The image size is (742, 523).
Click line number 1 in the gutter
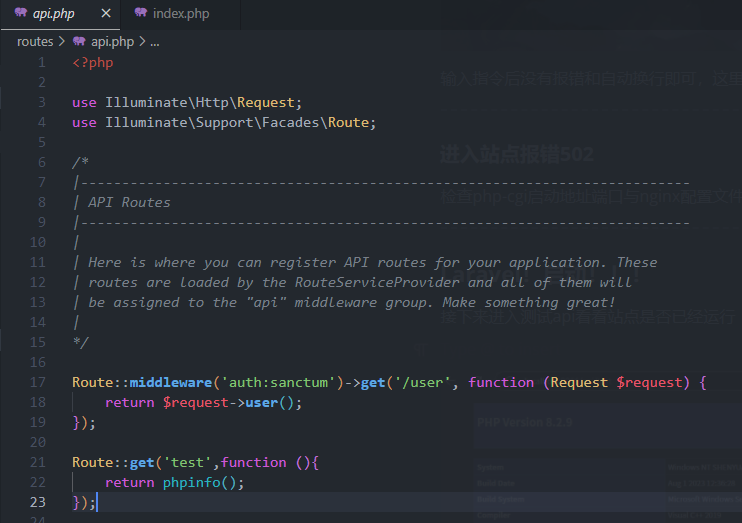41,62
